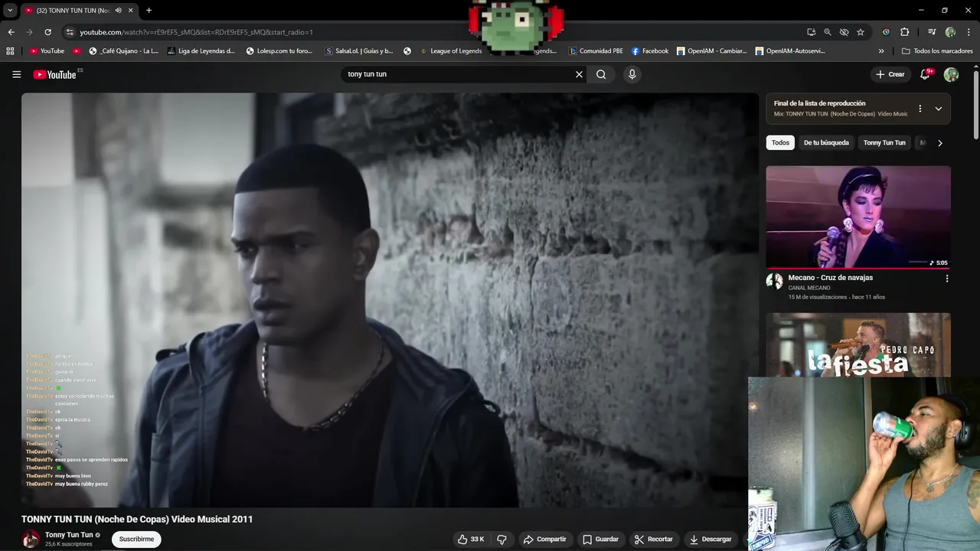Screen dimensions: 980x551
Task: Open CANAL MECANO channel link
Action: [809, 288]
